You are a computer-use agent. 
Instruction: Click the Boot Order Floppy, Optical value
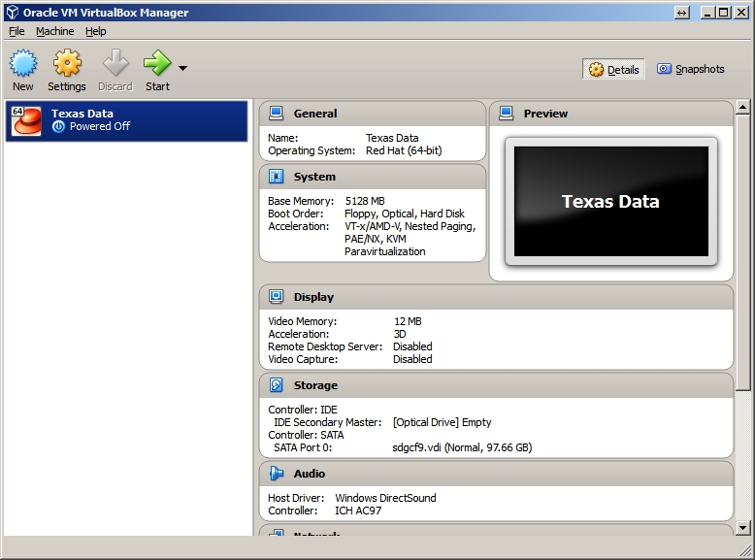point(405,214)
